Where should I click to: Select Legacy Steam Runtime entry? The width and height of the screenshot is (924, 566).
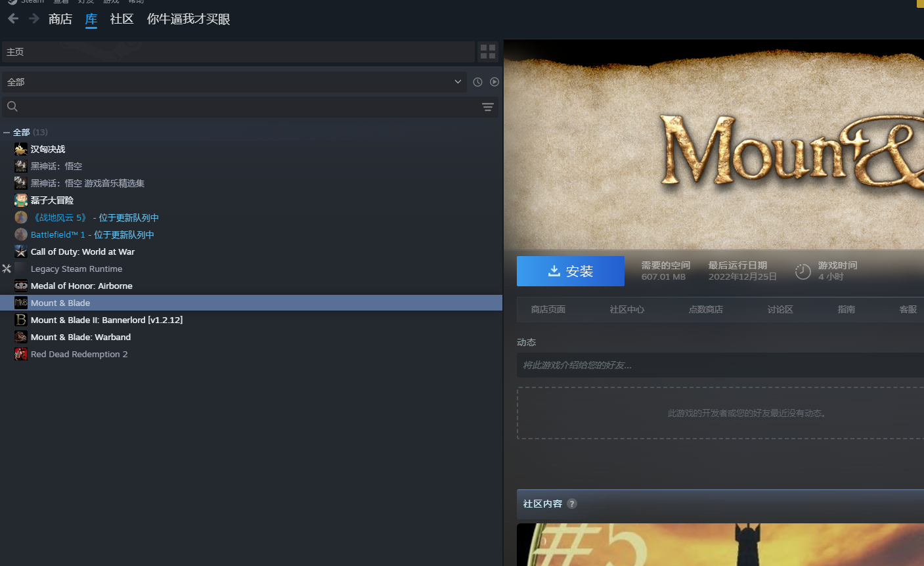pyautogui.click(x=76, y=269)
